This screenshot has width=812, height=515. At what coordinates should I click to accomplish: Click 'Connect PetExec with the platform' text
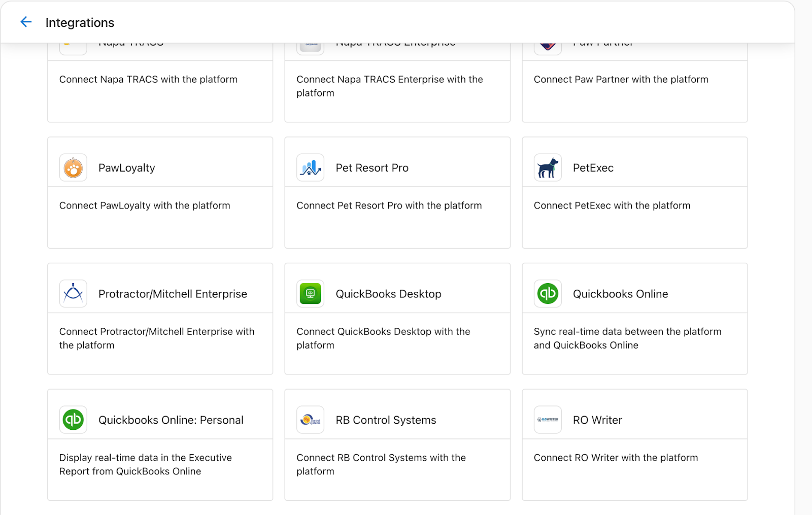[x=612, y=205]
